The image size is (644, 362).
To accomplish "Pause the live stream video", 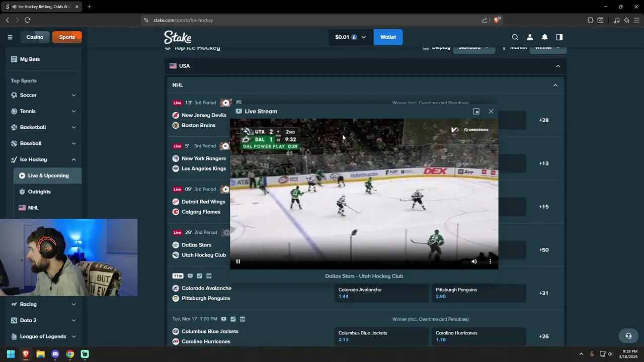I will [238, 261].
